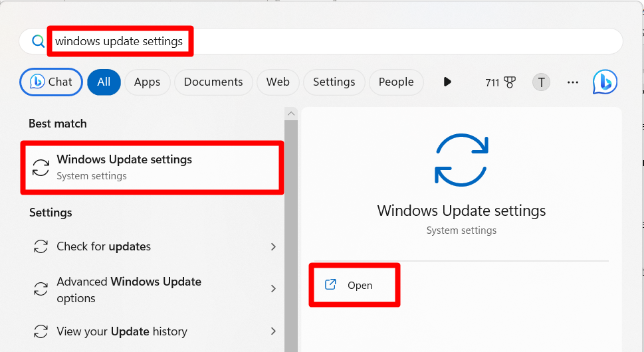Click the large Bing icon at top right
644x352 pixels.
(x=605, y=82)
